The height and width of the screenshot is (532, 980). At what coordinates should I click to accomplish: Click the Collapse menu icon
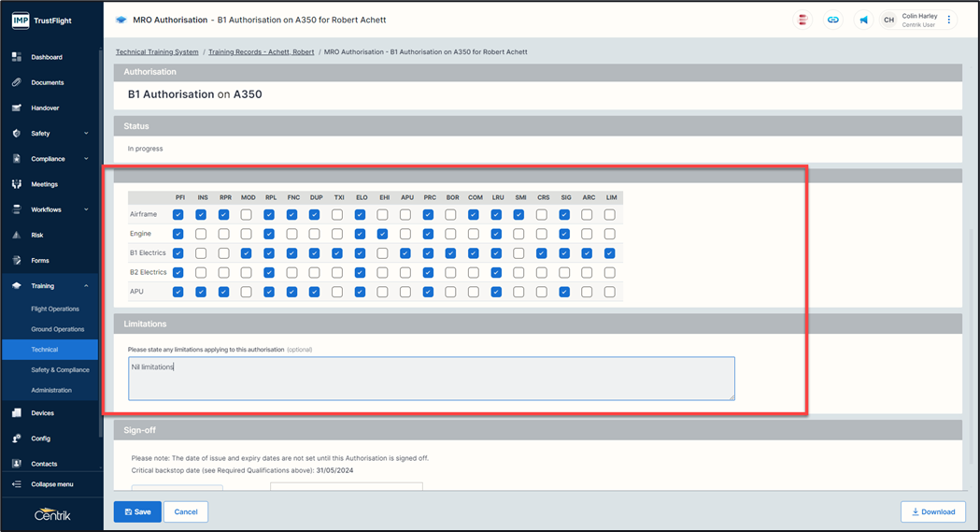(17, 484)
